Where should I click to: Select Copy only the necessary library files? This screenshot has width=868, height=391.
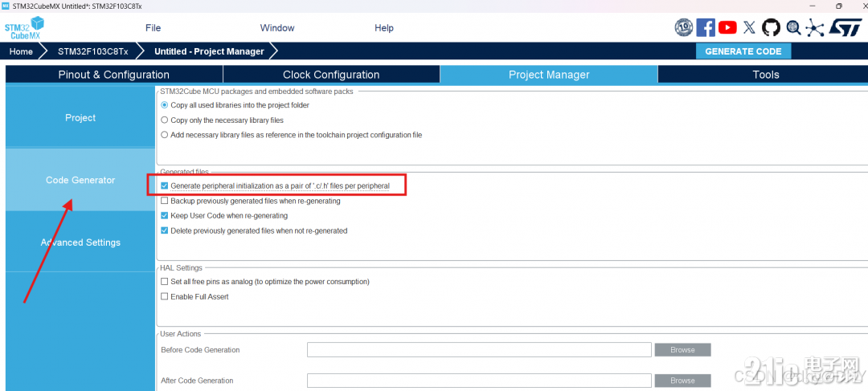[165, 120]
